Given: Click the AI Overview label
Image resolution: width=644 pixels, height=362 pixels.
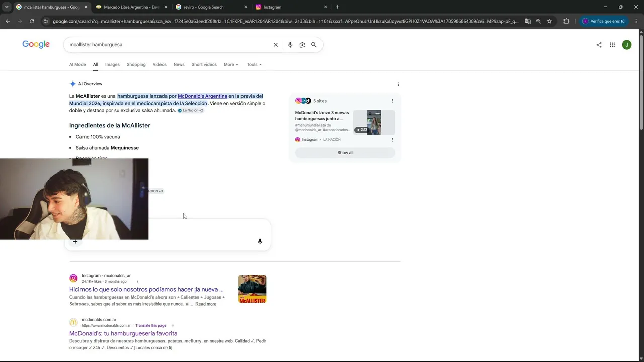Looking at the screenshot, I should [x=90, y=84].
